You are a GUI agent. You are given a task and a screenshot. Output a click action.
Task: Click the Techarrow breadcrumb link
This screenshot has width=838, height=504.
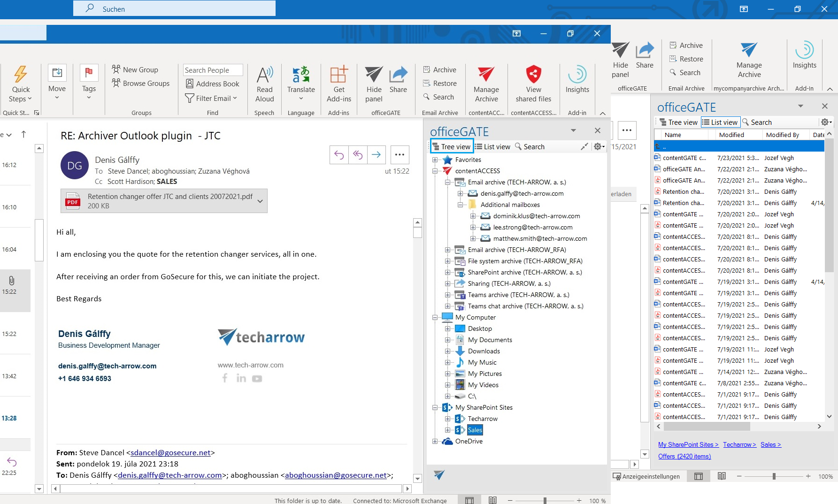pos(739,445)
